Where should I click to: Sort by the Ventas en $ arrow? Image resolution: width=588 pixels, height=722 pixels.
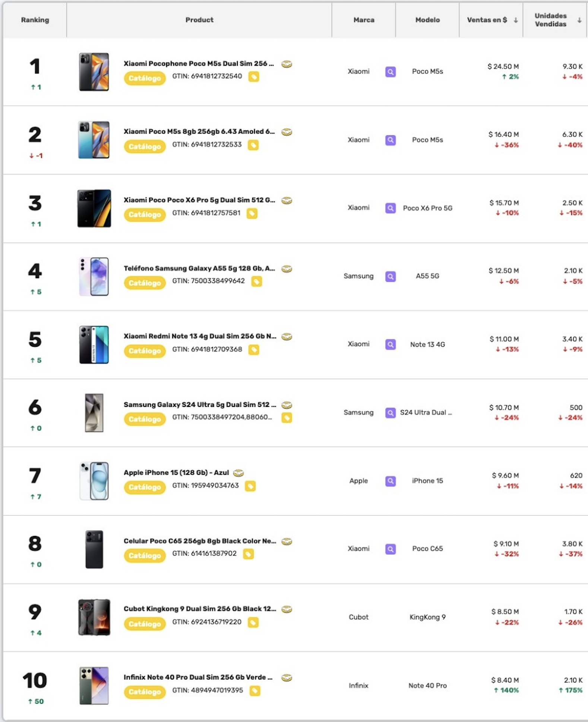(x=516, y=20)
